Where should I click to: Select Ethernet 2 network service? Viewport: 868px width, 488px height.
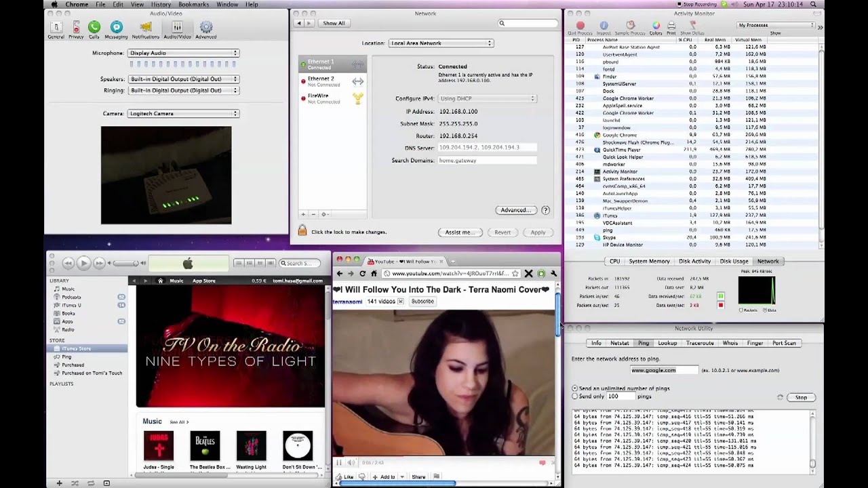click(x=332, y=81)
